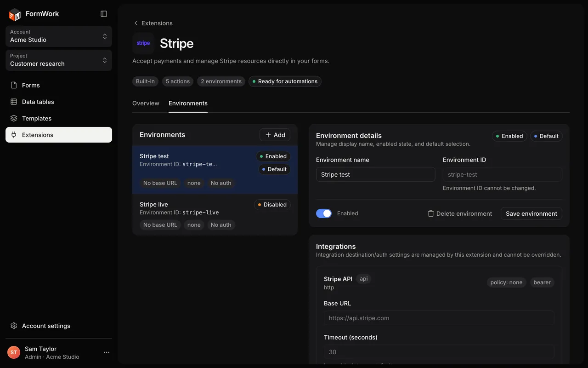Click the Extensions plug icon
Image resolution: width=588 pixels, height=368 pixels.
14,135
